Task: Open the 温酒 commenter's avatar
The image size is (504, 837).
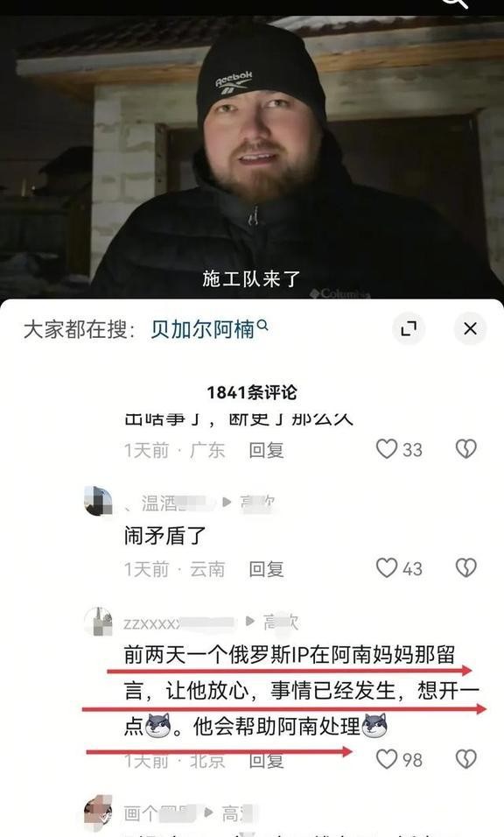Action: click(98, 502)
